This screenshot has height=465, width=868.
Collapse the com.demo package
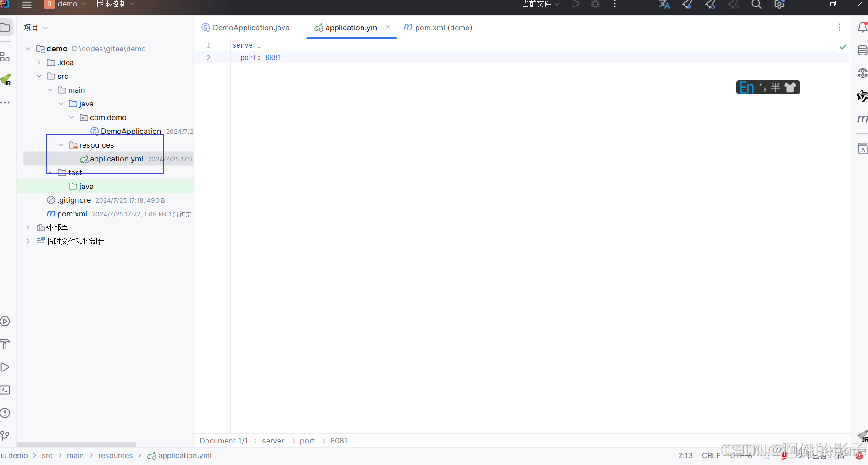(72, 117)
